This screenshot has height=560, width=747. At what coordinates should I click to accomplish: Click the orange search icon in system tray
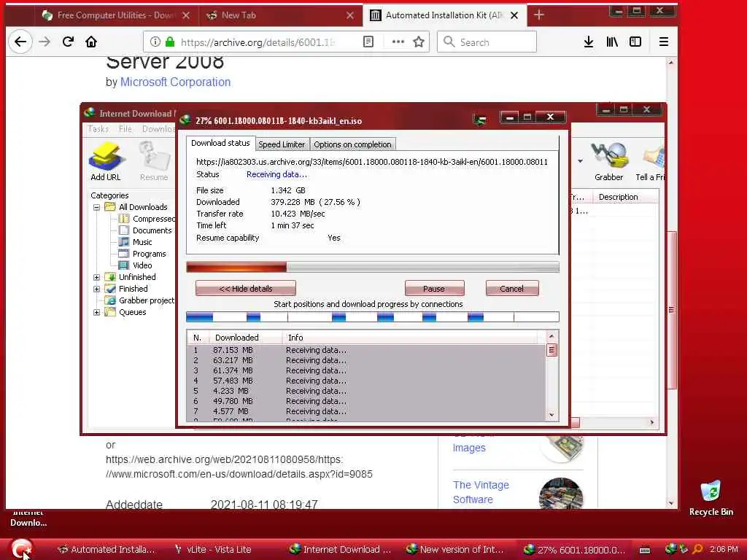click(x=697, y=549)
